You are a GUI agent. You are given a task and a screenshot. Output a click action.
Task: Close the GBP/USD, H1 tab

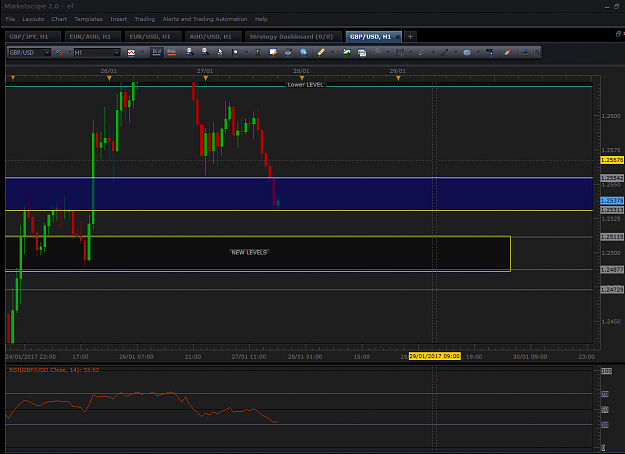coord(397,37)
